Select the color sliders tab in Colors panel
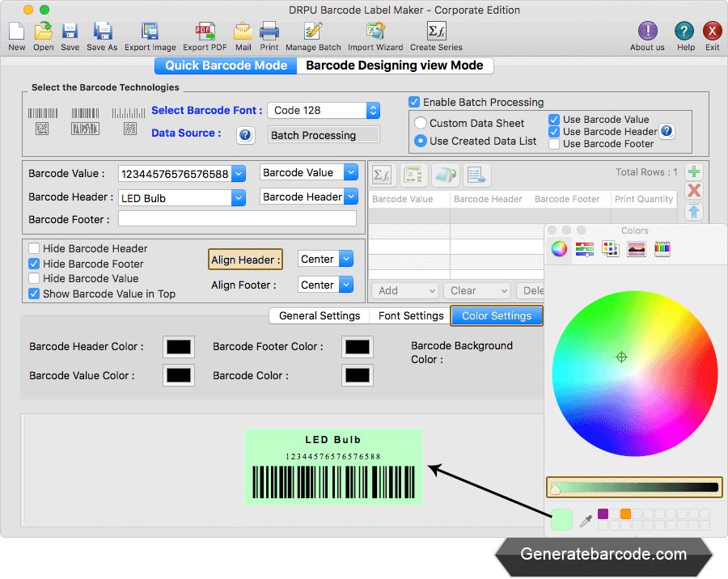The width and height of the screenshot is (728, 579). coord(585,249)
